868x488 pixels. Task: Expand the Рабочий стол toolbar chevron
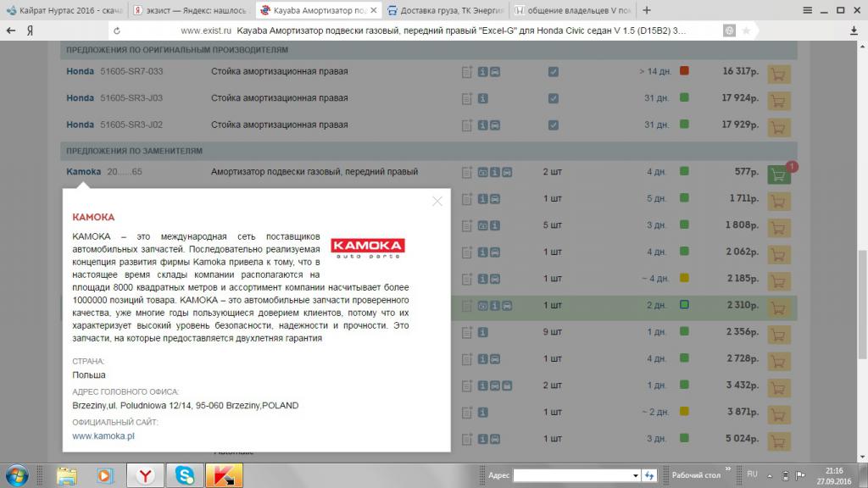click(x=727, y=469)
